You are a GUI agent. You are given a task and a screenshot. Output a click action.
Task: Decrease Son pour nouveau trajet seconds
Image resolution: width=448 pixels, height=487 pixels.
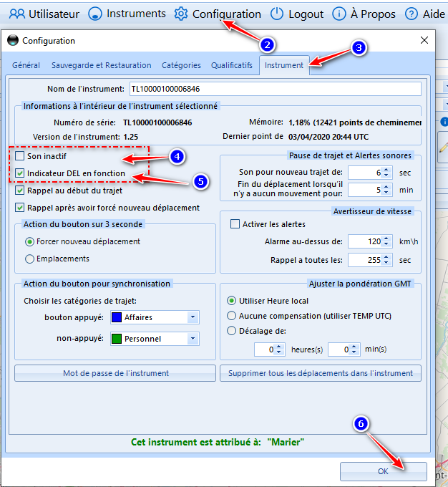tap(386, 175)
